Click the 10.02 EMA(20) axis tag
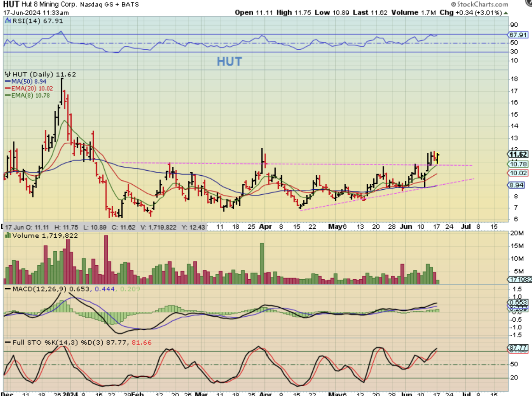The width and height of the screenshot is (532, 396). (517, 173)
